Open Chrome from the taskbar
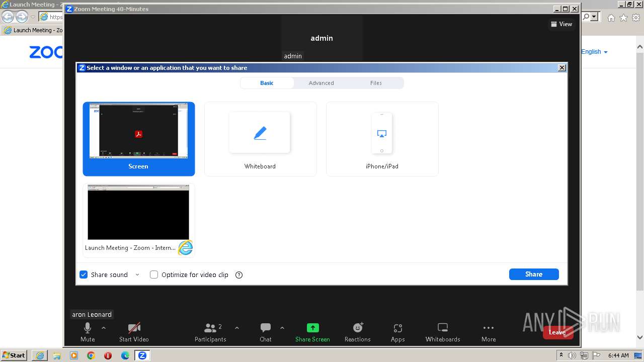The height and width of the screenshot is (362, 644). (91, 355)
